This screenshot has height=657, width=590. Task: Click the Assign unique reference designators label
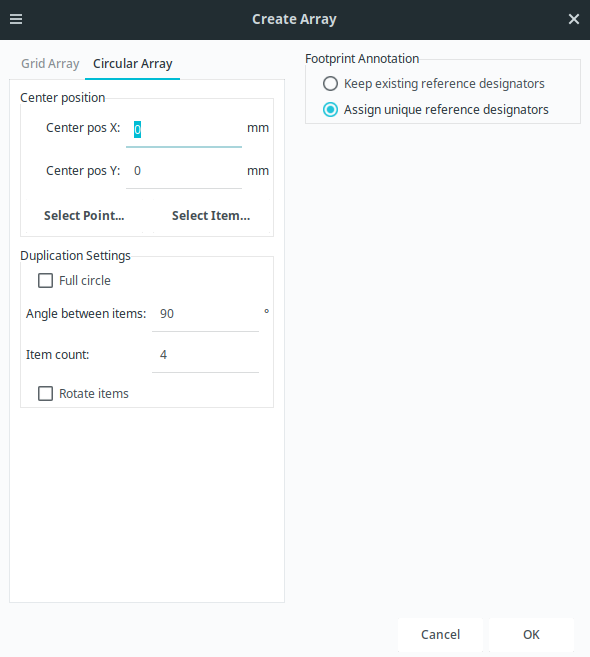[446, 110]
